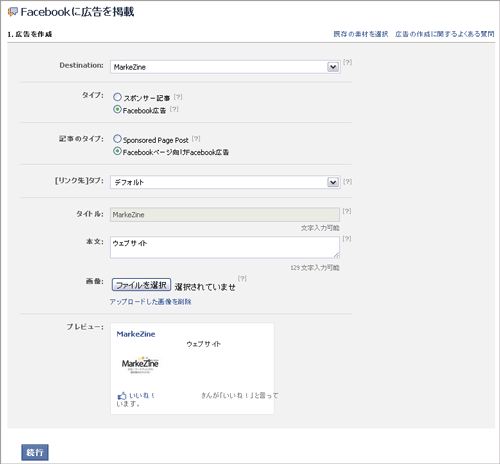Open the 既存の素材を選択 link
This screenshot has width=500, height=464.
click(361, 34)
